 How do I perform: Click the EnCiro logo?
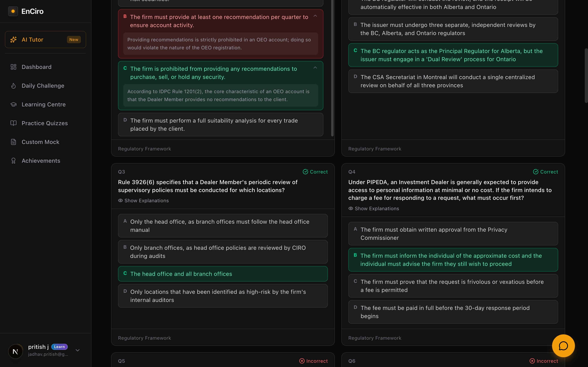coord(32,11)
